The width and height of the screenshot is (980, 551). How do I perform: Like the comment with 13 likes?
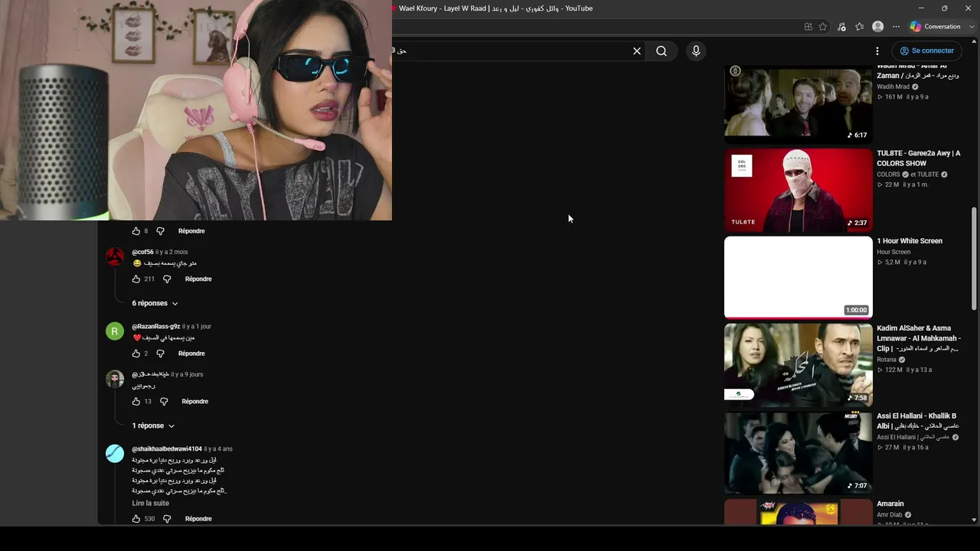[x=136, y=401]
